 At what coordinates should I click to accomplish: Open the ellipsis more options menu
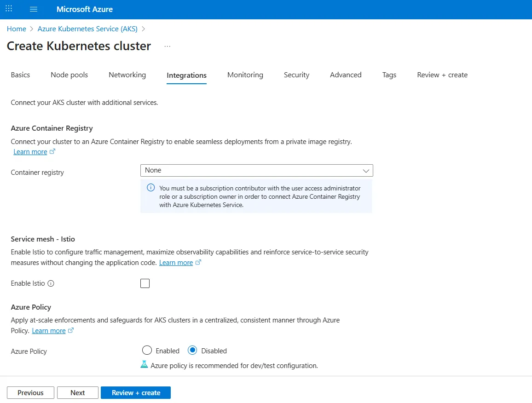tap(167, 46)
